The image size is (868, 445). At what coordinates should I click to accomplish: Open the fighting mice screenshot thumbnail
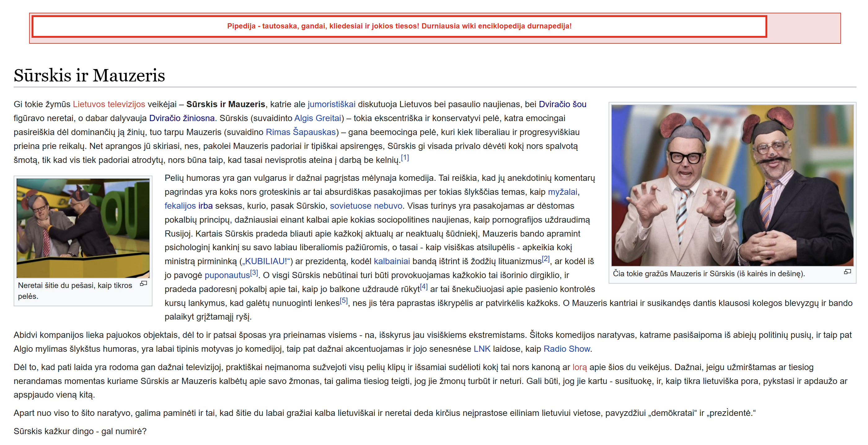coord(83,228)
